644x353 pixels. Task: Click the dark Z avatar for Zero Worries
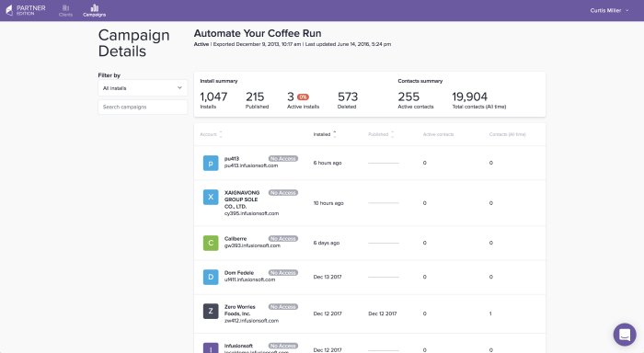coord(211,311)
